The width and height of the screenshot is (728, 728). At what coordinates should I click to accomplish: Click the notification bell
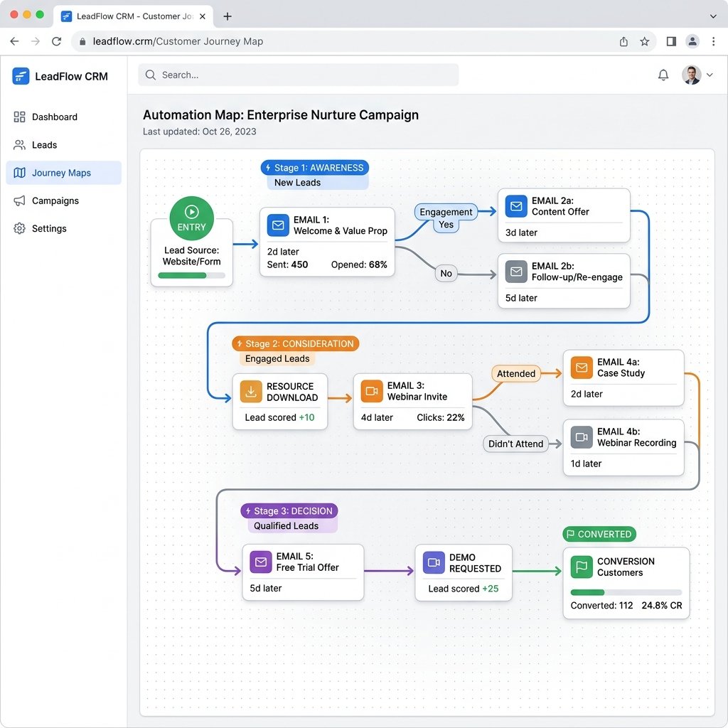(x=663, y=74)
